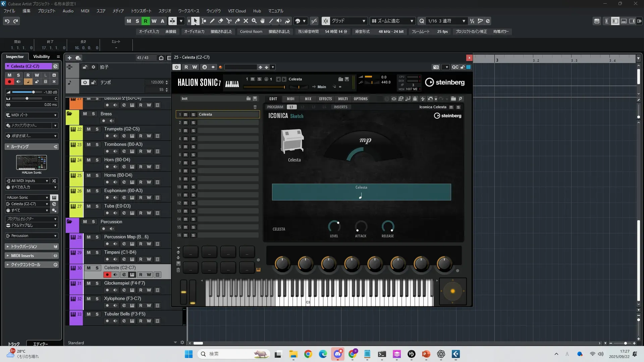644x362 pixels.
Task: Select the Glue tool
Action: tap(237, 21)
